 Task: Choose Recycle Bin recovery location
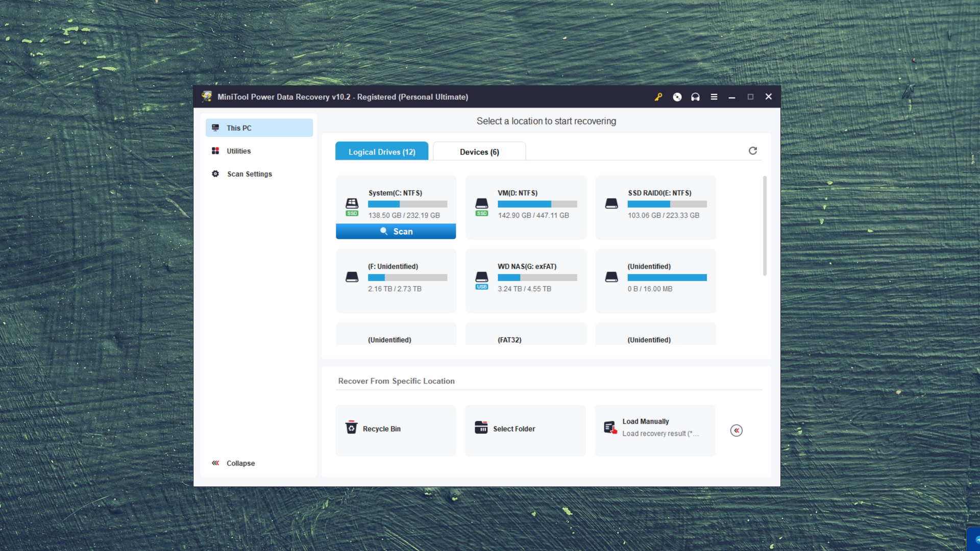(396, 431)
